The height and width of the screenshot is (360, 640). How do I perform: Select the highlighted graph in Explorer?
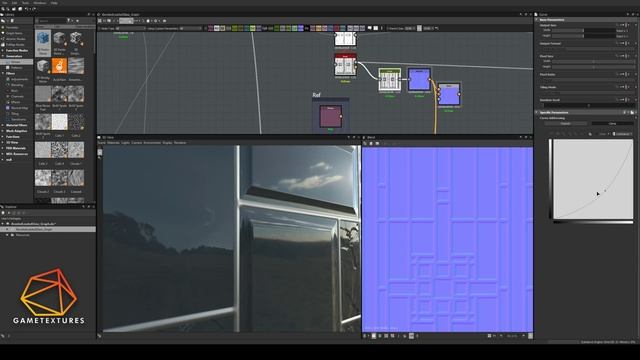pyautogui.click(x=48, y=229)
